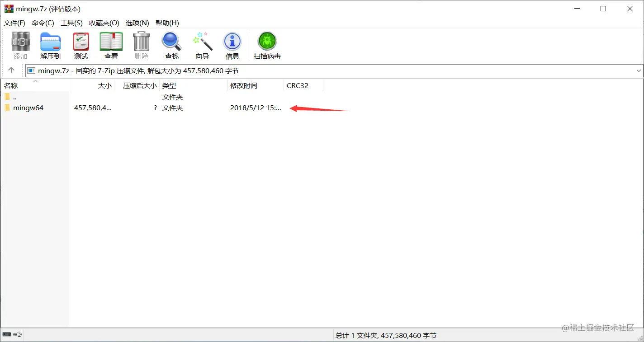Image resolution: width=644 pixels, height=342 pixels.
Task: Open the Tools (工具) menu
Action: pos(72,23)
